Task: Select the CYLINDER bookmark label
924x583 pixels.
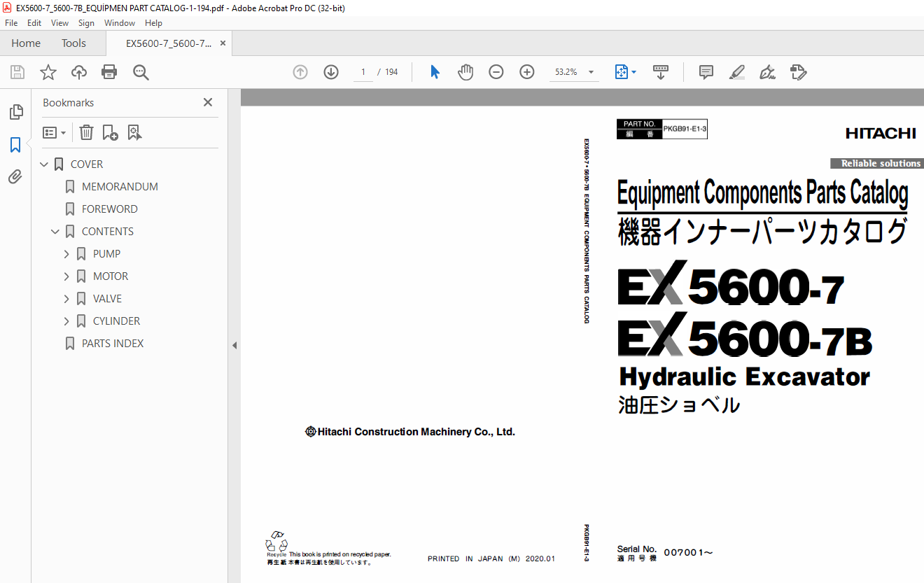Action: [116, 321]
